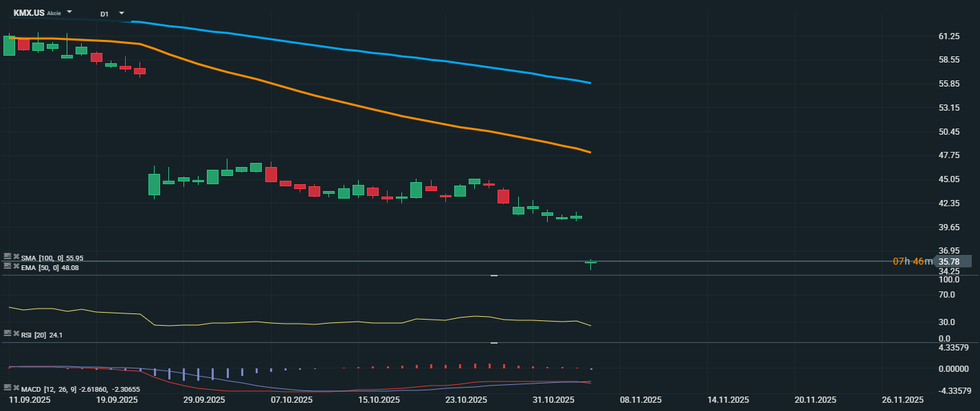Remove the MACD indicator with its X icon
Screen dimensions: 980x411
point(16,388)
